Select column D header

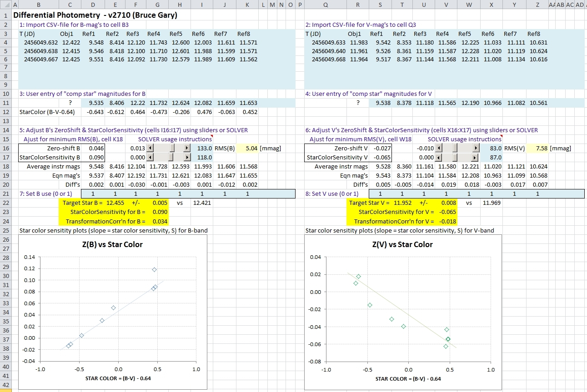click(92, 5)
